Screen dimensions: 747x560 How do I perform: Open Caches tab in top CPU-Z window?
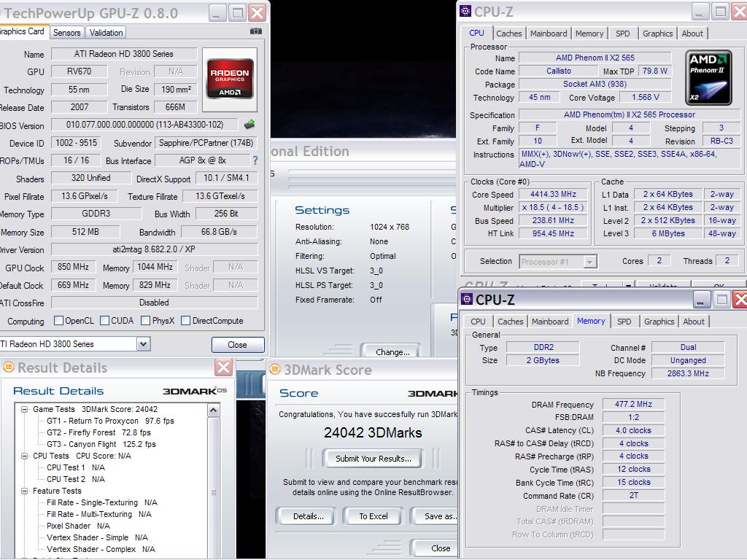pos(508,34)
